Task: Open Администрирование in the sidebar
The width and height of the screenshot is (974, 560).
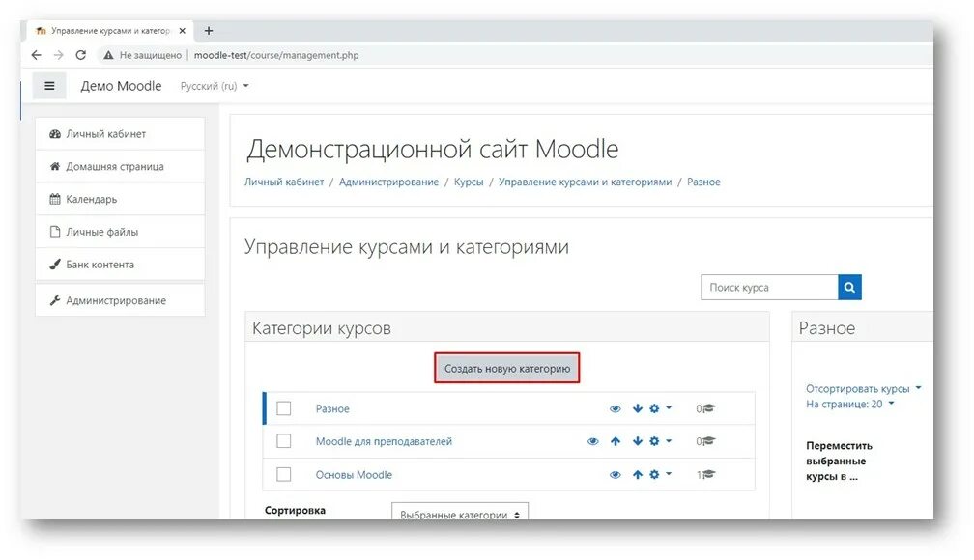Action: click(120, 300)
